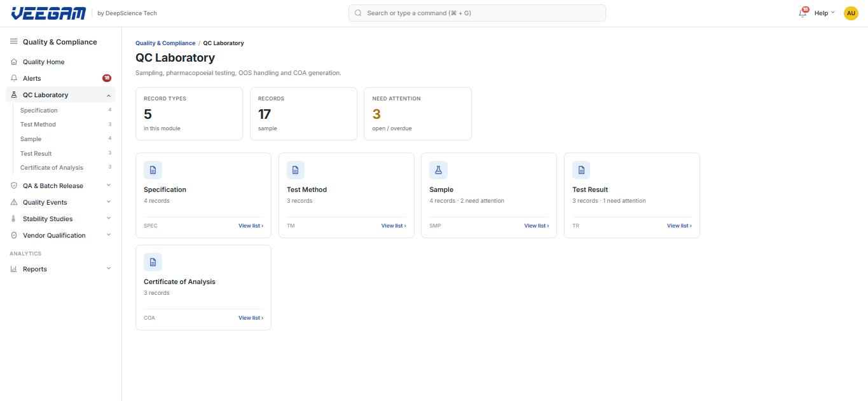Click the document icon on Test Method card
The height and width of the screenshot is (401, 868).
coord(296,170)
